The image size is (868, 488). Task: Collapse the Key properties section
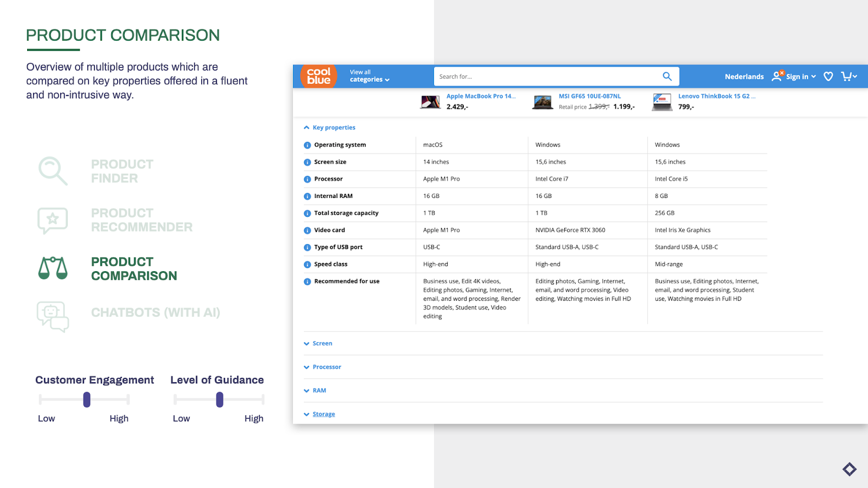point(307,127)
